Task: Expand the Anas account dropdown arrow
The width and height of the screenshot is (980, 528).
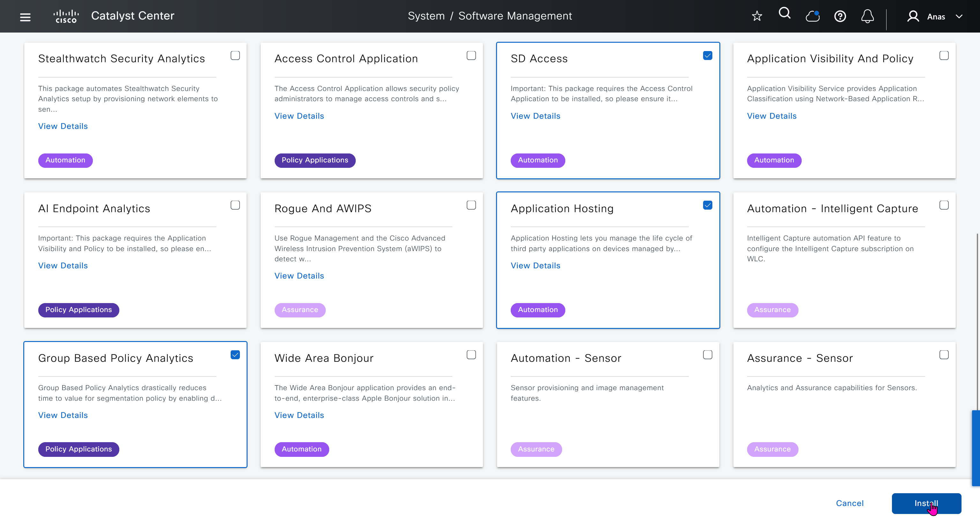Action: click(x=959, y=16)
